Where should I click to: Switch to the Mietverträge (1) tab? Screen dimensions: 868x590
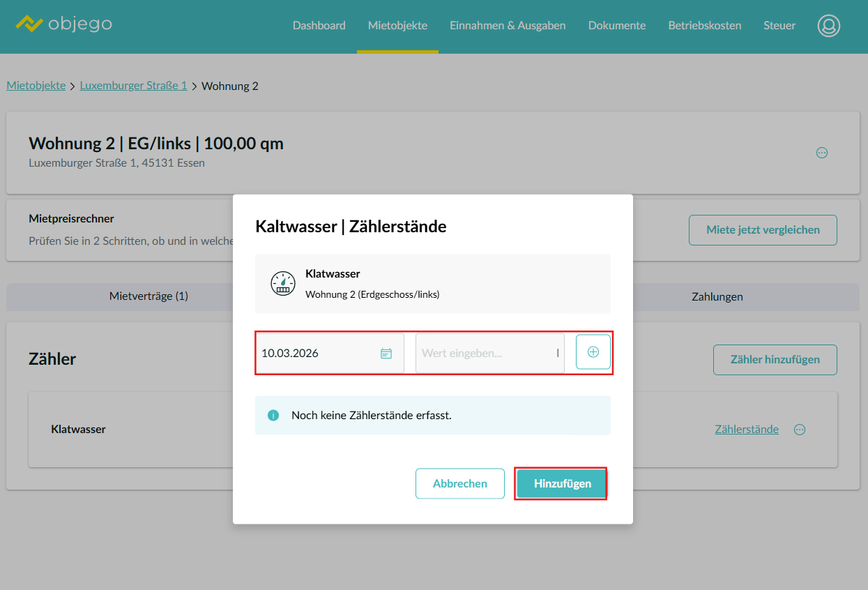149,296
